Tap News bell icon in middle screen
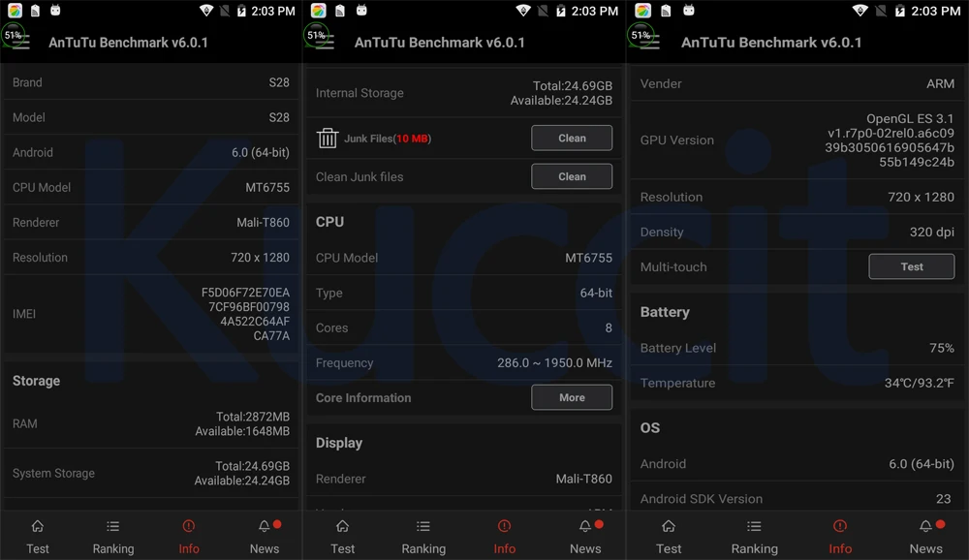 tap(584, 526)
